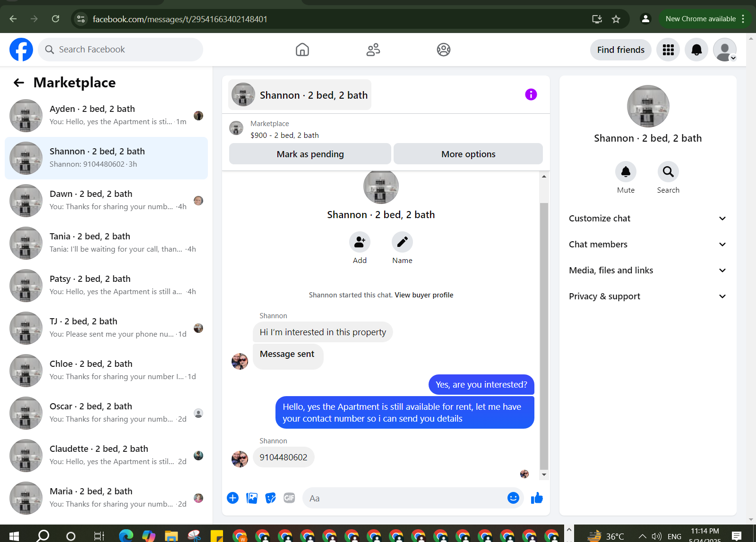Open Chloe 2 bed, 2 bath conversation
The width and height of the screenshot is (756, 542).
[x=106, y=371]
